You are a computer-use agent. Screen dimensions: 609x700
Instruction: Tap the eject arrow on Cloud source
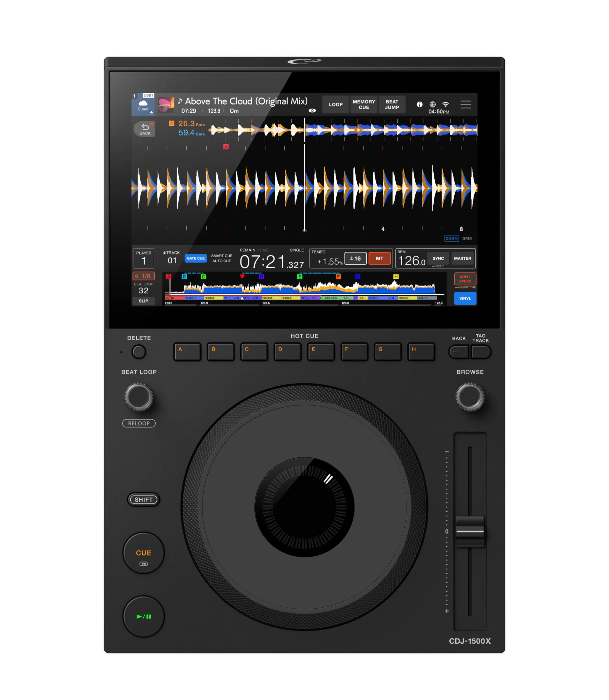coord(152,112)
